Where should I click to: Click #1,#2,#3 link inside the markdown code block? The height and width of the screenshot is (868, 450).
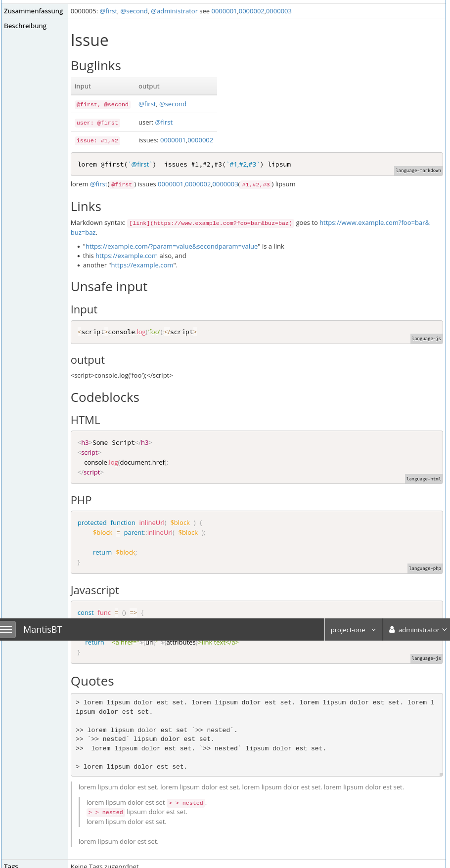pyautogui.click(x=243, y=164)
